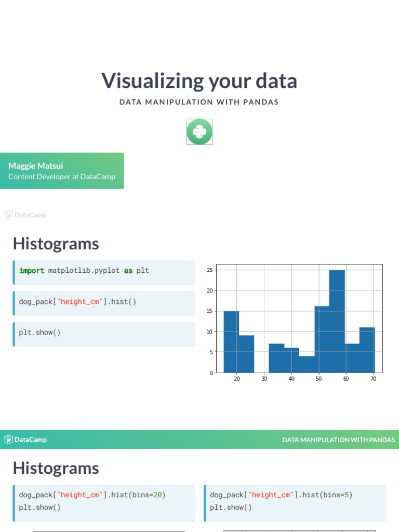
Task: Click the hist(bins=5) code block
Action: tap(295, 501)
